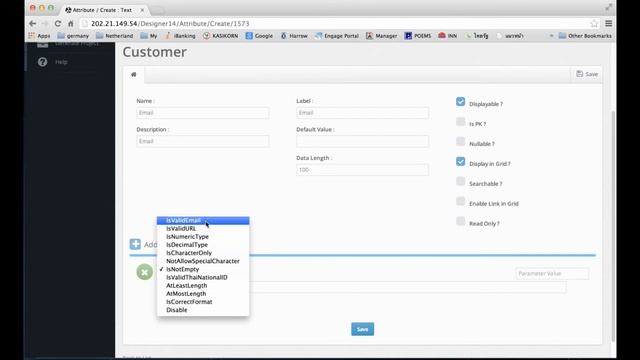This screenshot has width=640, height=360.
Task: Choose IsCorrectFormat validation option
Action: click(203, 302)
